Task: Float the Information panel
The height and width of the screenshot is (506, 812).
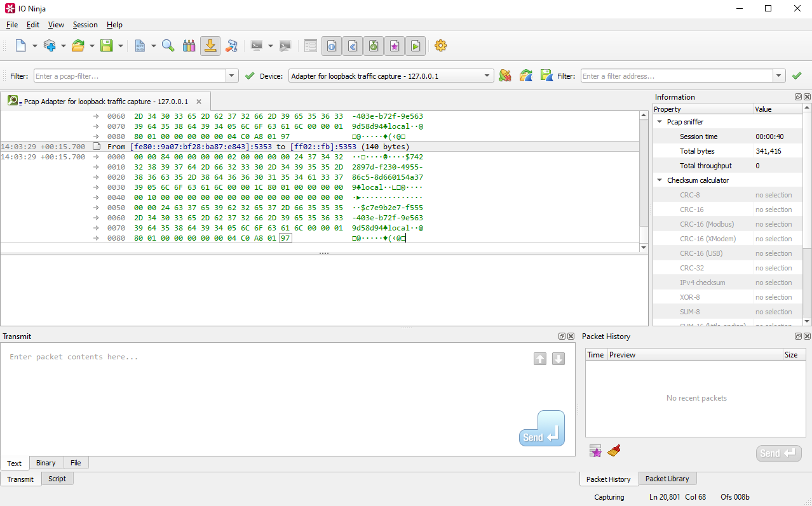Action: [x=798, y=97]
